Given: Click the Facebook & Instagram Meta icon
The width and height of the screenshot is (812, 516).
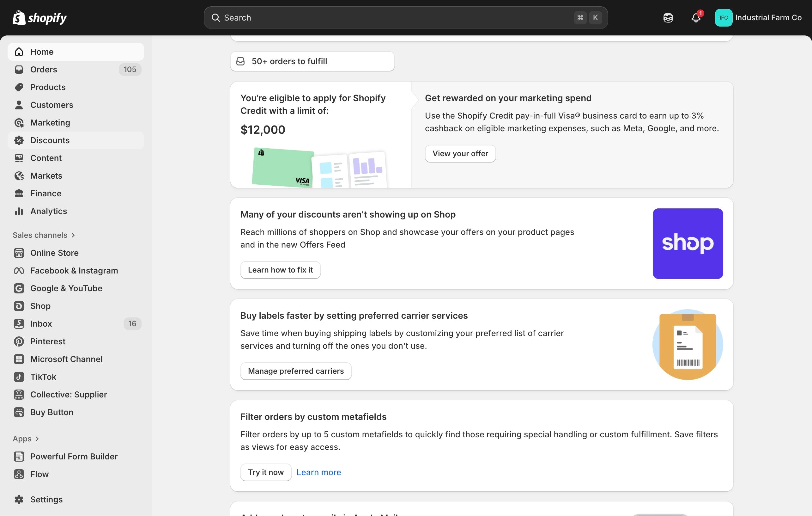Looking at the screenshot, I should point(19,270).
